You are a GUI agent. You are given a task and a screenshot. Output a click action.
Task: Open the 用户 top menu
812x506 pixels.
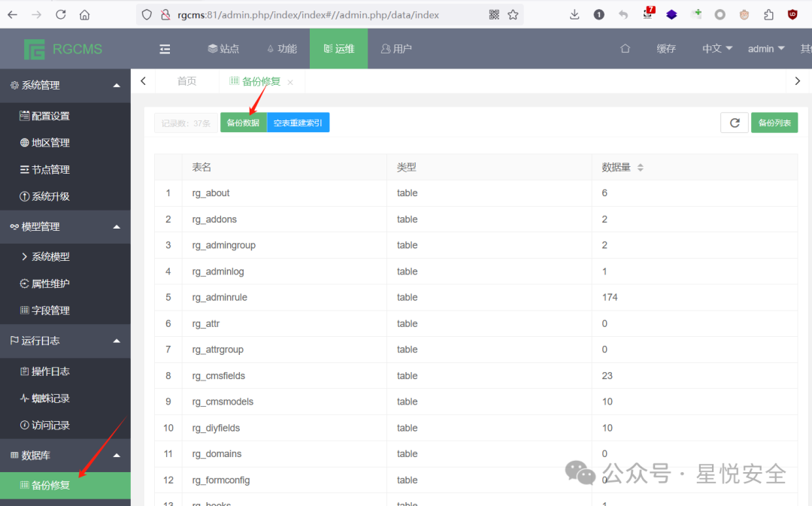pyautogui.click(x=396, y=49)
